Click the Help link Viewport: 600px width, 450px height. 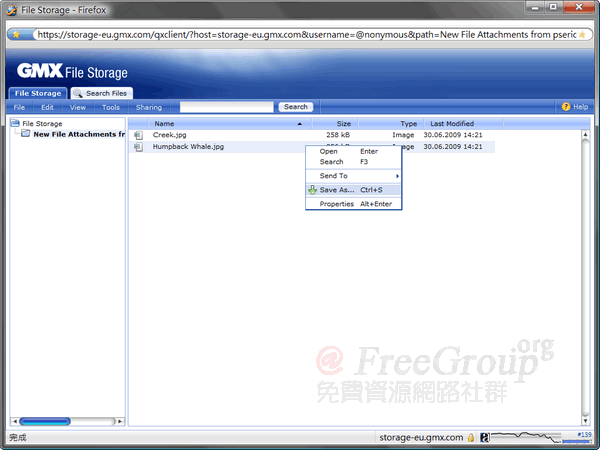pyautogui.click(x=580, y=107)
